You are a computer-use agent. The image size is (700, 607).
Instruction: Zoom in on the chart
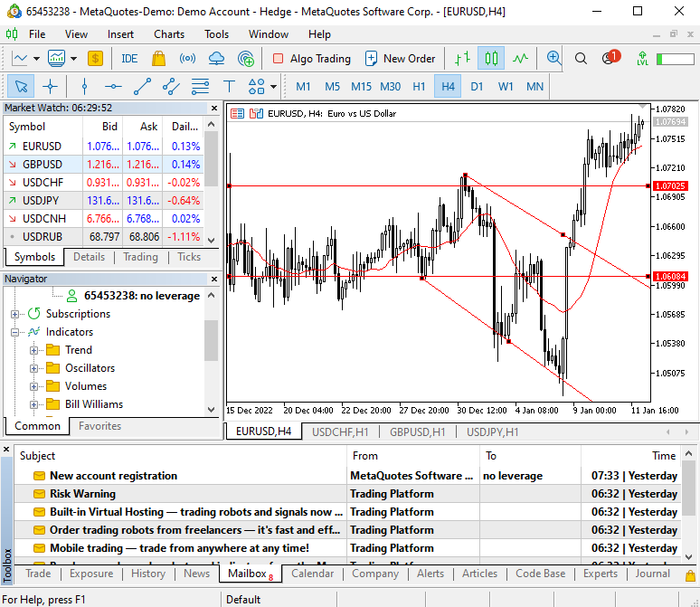pyautogui.click(x=553, y=59)
